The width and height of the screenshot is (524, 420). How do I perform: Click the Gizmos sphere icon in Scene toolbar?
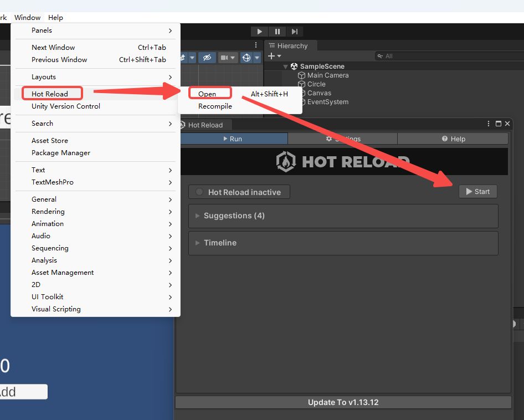[x=246, y=58]
